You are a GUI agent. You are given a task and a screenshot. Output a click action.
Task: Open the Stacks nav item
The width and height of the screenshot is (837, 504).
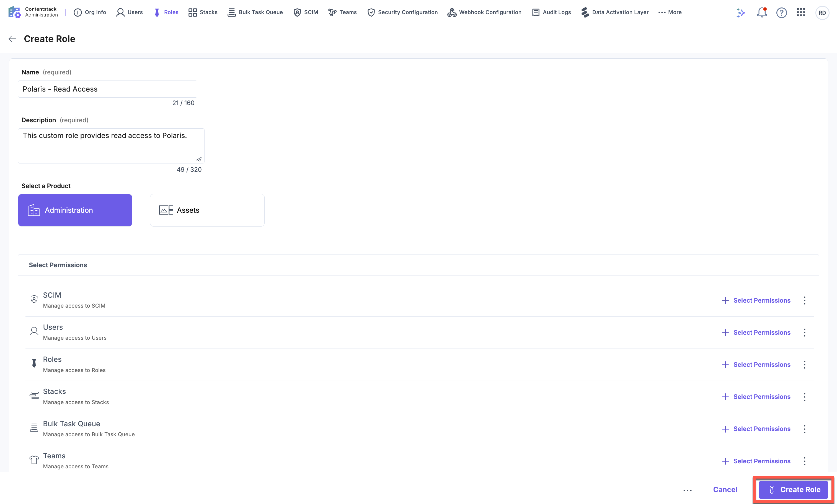coord(203,12)
